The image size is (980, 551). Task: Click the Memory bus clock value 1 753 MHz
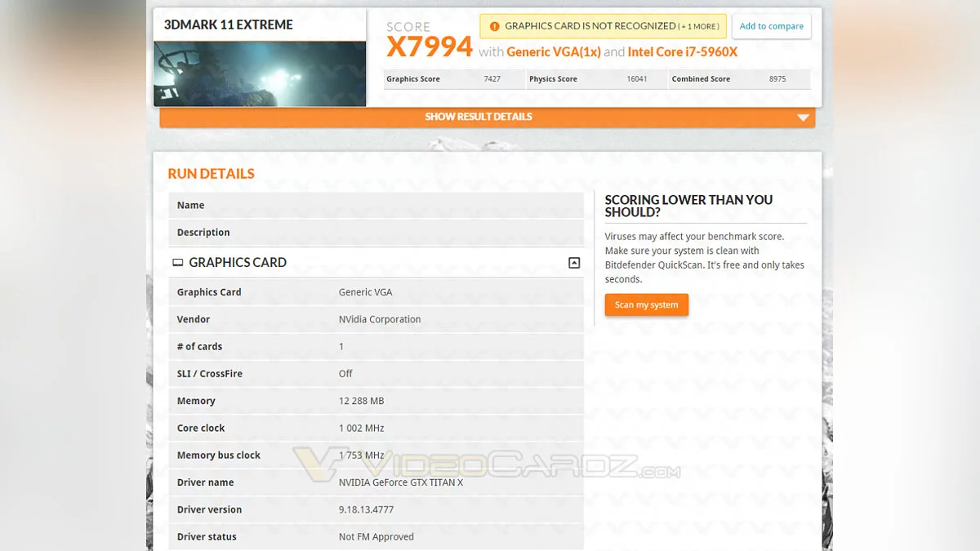(361, 455)
